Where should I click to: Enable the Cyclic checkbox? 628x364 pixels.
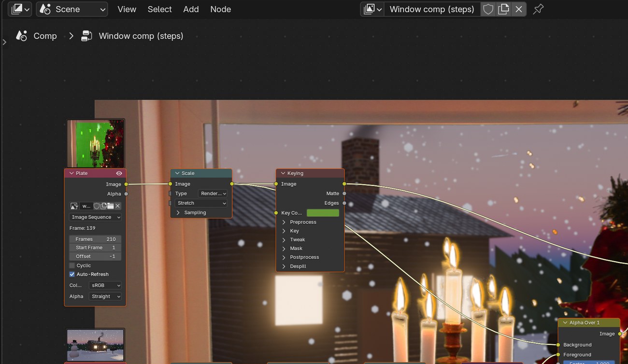coord(72,266)
